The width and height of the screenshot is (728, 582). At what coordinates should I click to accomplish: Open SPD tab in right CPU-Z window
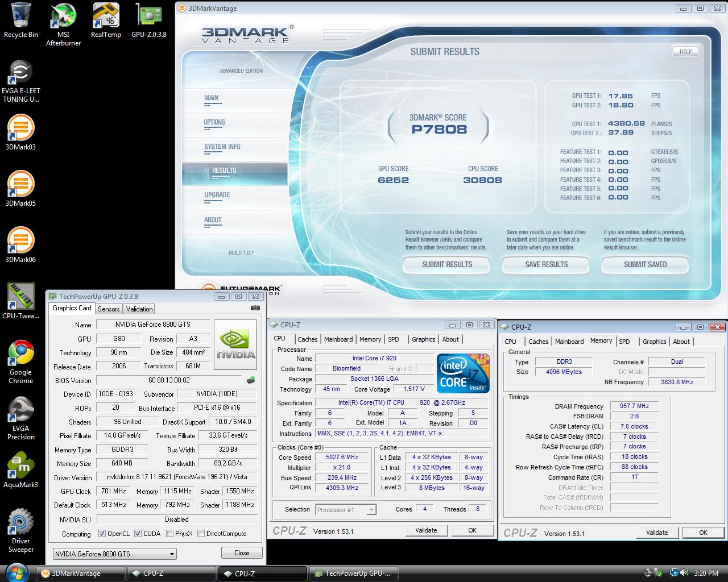click(x=624, y=342)
